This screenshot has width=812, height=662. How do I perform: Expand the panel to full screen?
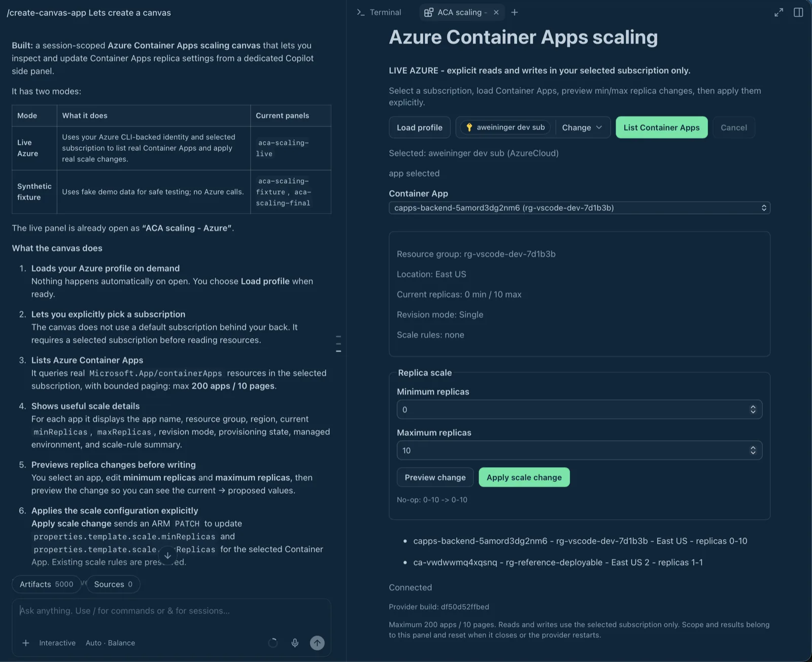779,12
